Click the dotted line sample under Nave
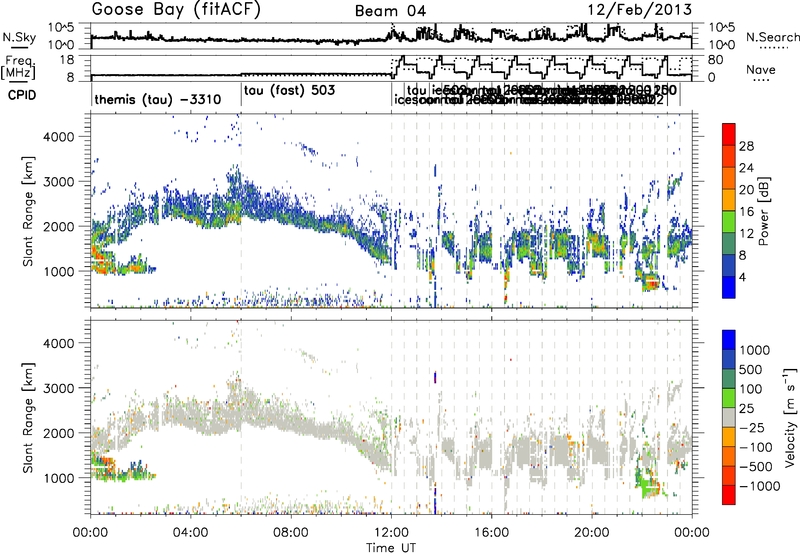The image size is (800, 554). tap(761, 80)
